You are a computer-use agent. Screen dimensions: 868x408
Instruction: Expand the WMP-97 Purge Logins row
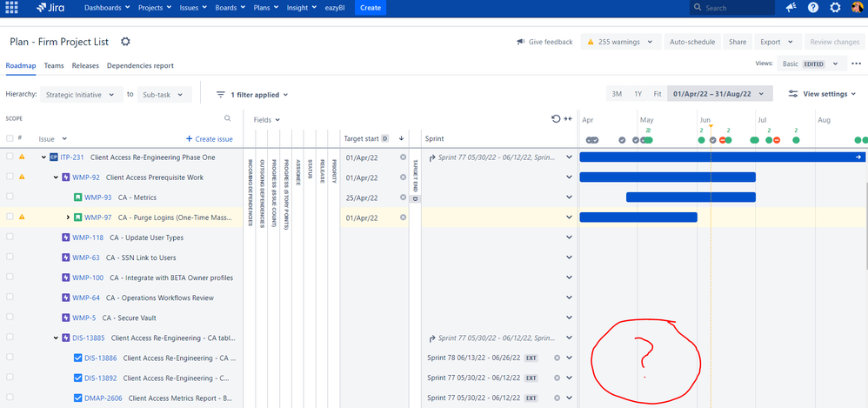coord(68,217)
